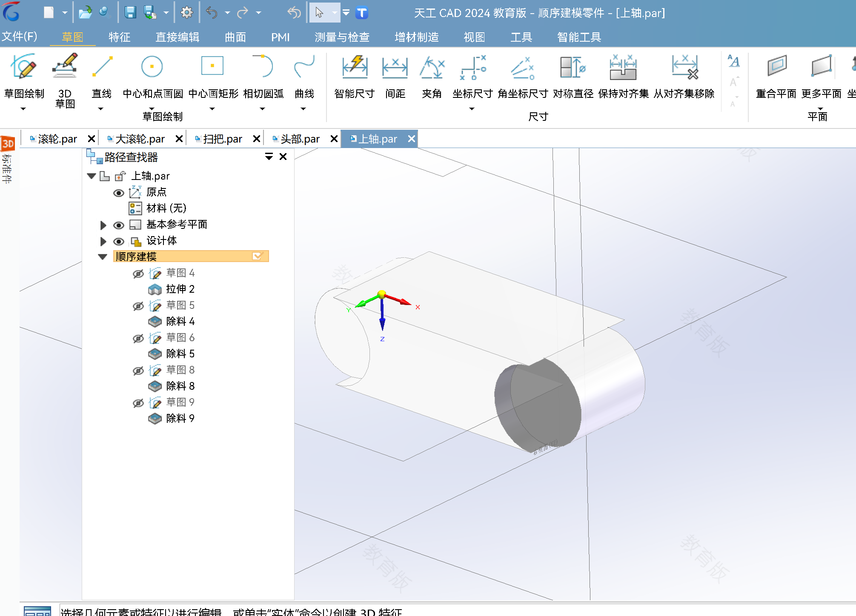This screenshot has height=616, width=856.
Task: Click the redo arrow icon
Action: [x=243, y=13]
